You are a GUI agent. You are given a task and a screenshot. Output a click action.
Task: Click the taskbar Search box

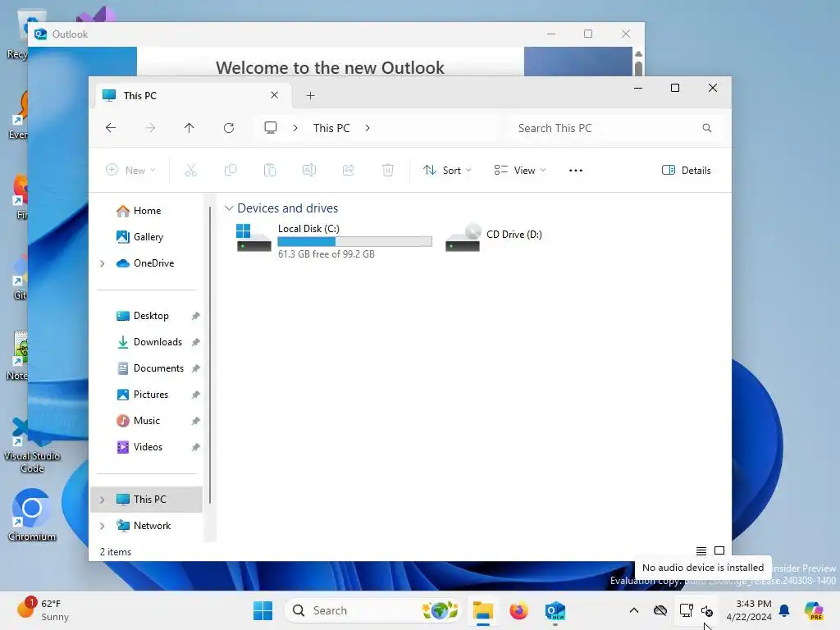pos(373,610)
